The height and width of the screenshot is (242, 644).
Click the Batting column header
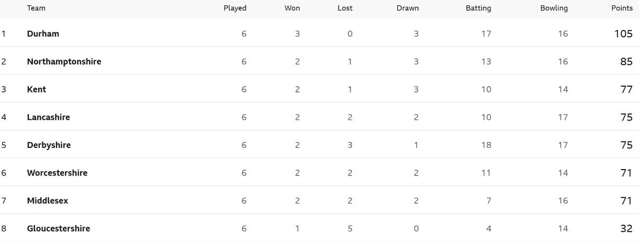[x=478, y=8]
